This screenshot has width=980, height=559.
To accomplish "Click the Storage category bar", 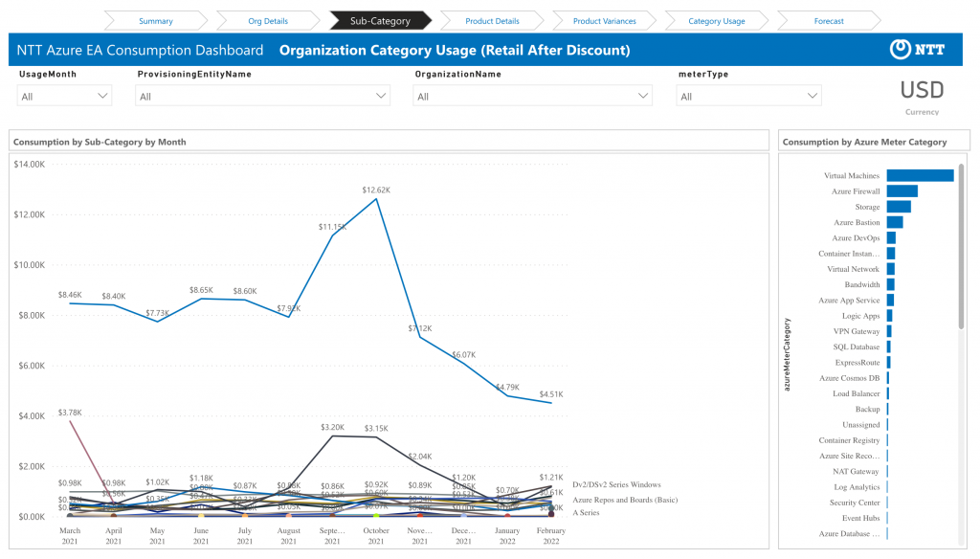I will (899, 207).
